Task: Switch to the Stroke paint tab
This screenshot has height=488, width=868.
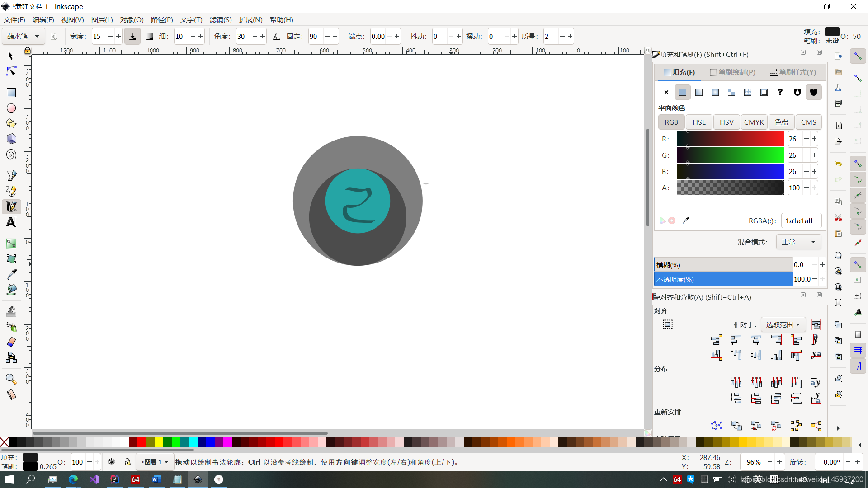Action: click(732, 72)
